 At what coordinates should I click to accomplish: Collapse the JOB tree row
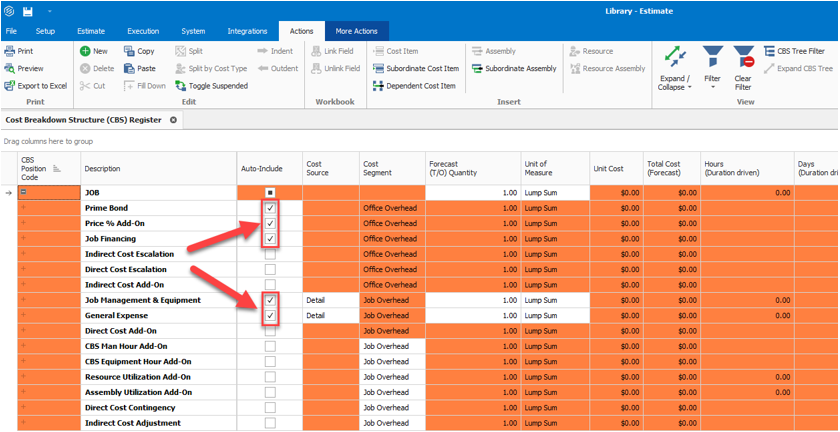pos(23,192)
